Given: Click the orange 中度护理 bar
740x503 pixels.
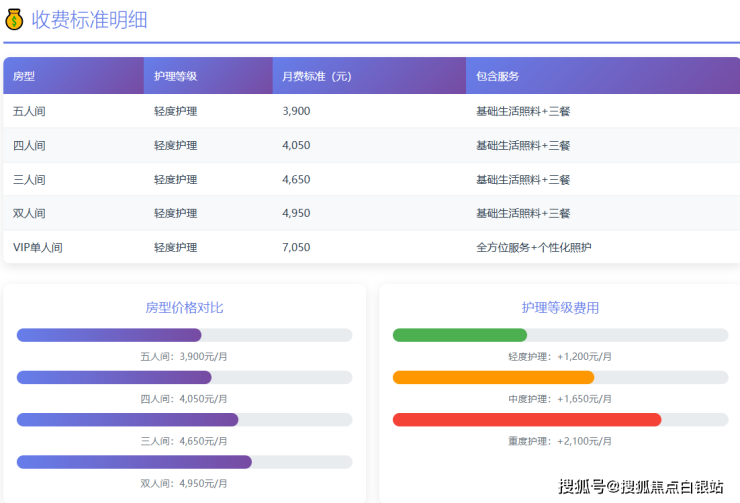Looking at the screenshot, I should click(493, 377).
